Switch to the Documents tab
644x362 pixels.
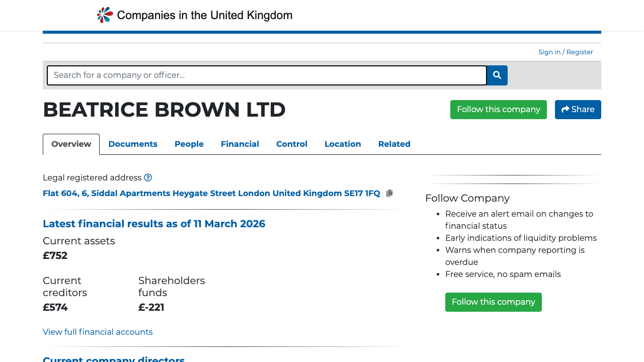click(x=133, y=144)
